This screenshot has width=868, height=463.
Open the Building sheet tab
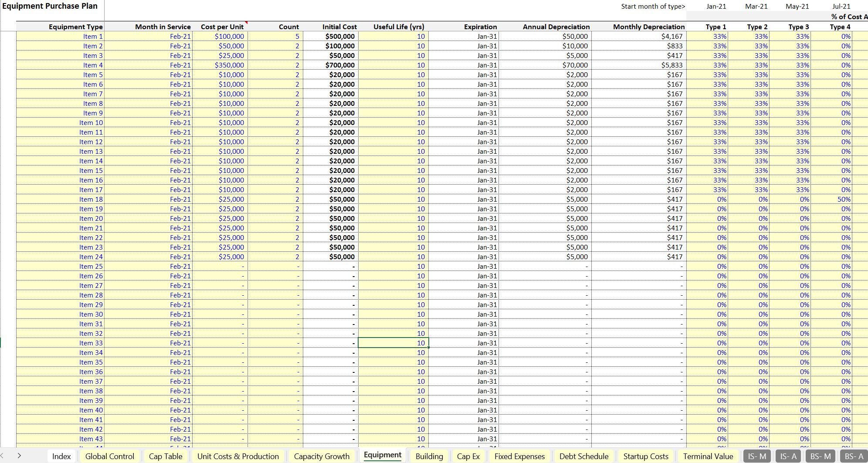429,456
